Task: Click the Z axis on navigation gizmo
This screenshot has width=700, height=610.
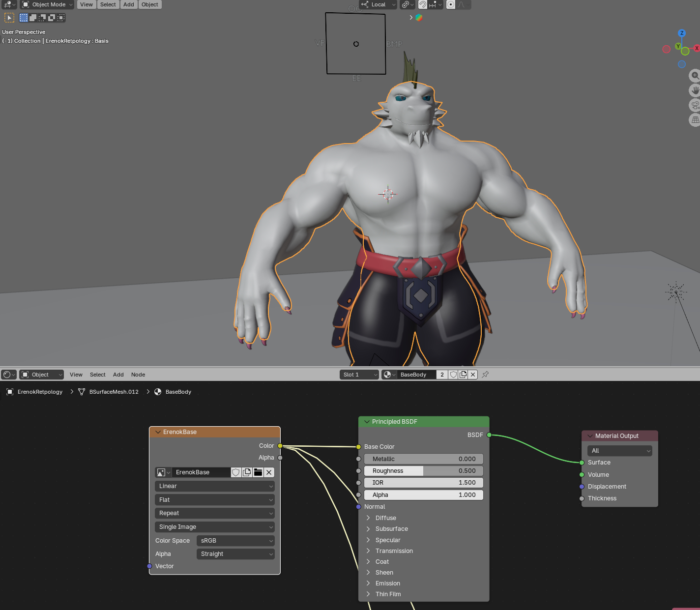Action: click(681, 33)
